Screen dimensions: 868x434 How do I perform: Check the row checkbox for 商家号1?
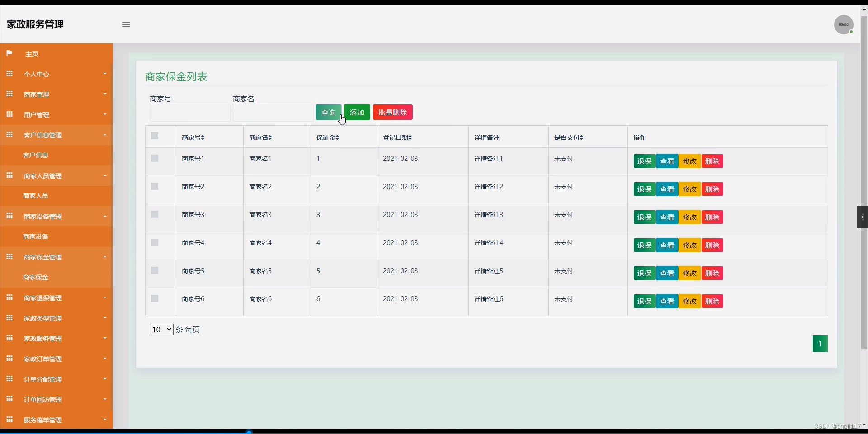[154, 158]
